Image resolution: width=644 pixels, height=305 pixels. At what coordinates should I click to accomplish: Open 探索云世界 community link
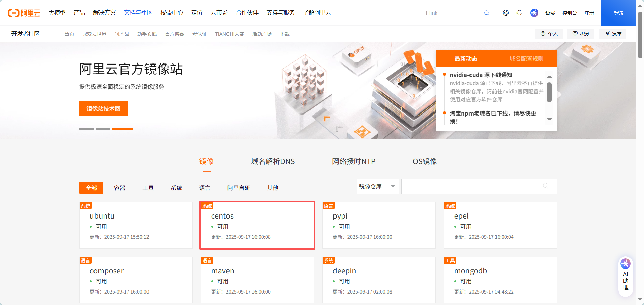(x=94, y=34)
